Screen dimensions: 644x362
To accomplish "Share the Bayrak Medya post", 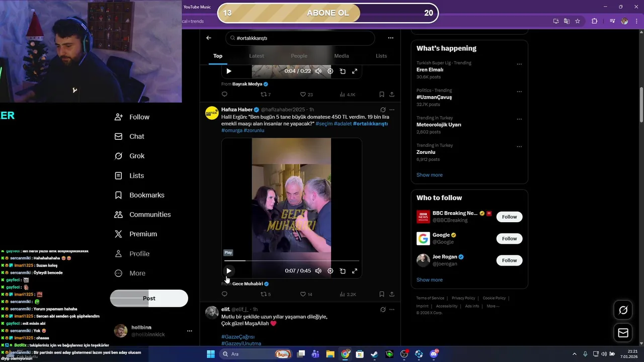I will coord(392,94).
